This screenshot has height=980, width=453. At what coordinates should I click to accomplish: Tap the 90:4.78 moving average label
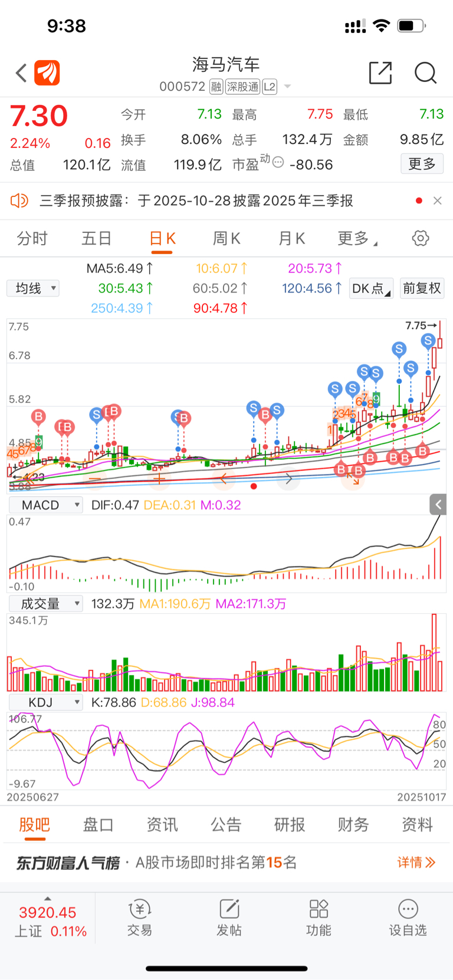click(221, 308)
